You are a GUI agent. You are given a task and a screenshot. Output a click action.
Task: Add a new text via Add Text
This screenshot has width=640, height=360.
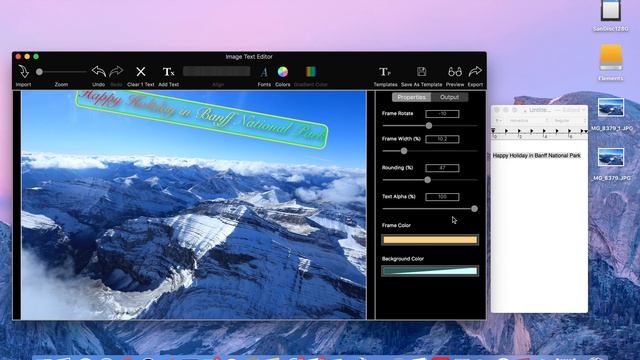tap(169, 72)
